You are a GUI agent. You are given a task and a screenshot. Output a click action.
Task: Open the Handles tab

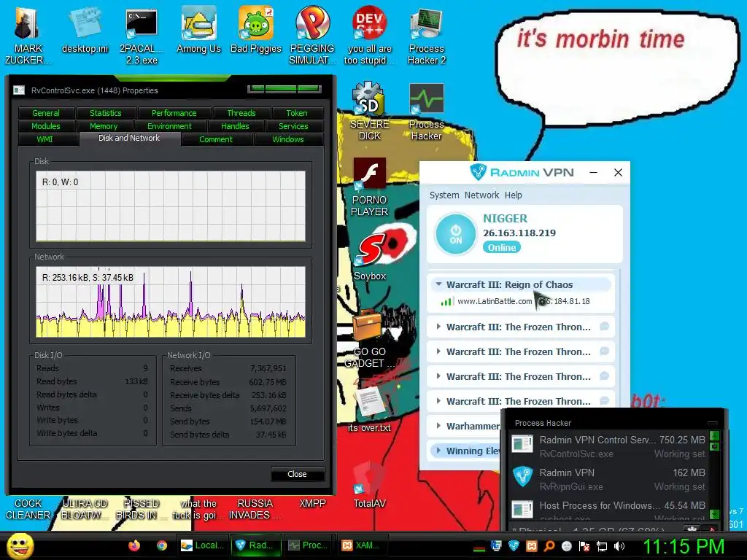coord(235,126)
